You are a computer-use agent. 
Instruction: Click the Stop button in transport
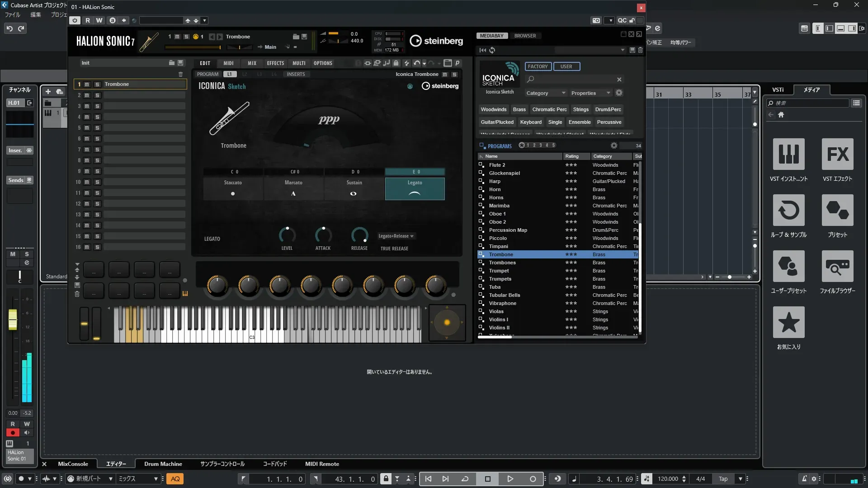(487, 479)
